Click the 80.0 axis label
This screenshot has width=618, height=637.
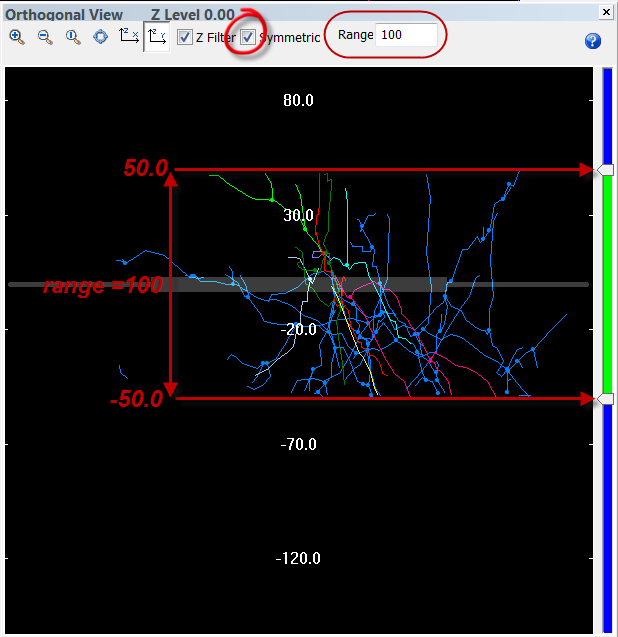(x=298, y=101)
